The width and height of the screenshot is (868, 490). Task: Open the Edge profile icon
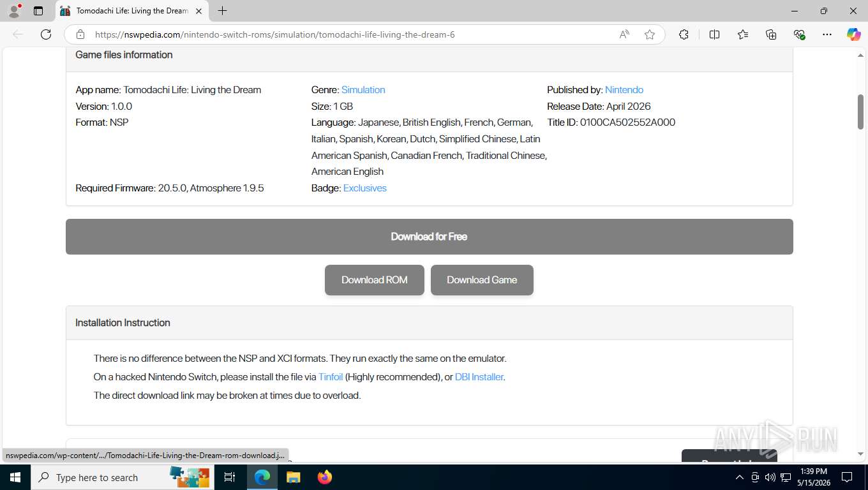pyautogui.click(x=14, y=11)
